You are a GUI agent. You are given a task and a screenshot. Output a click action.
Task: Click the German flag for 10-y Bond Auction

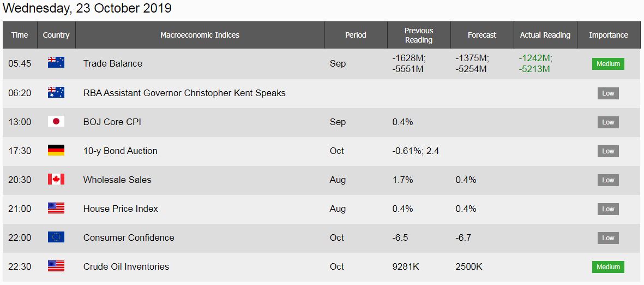pyautogui.click(x=56, y=150)
